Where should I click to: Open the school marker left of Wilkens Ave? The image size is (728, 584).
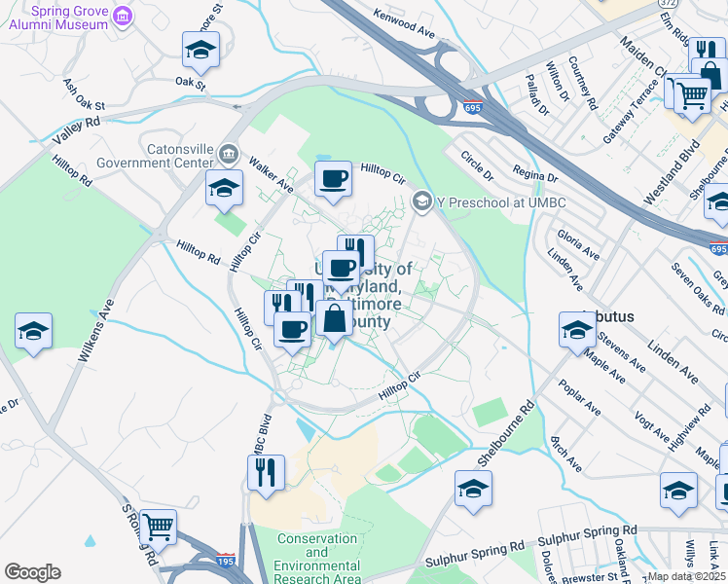pyautogui.click(x=33, y=334)
